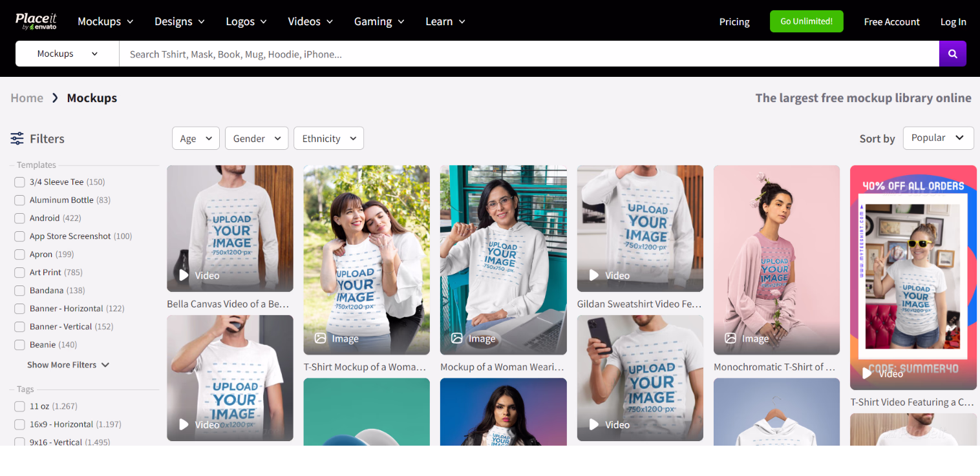Click the 'T-Shirt Video Featuring a C…' title
Image resolution: width=980 pixels, height=476 pixels.
pos(912,402)
